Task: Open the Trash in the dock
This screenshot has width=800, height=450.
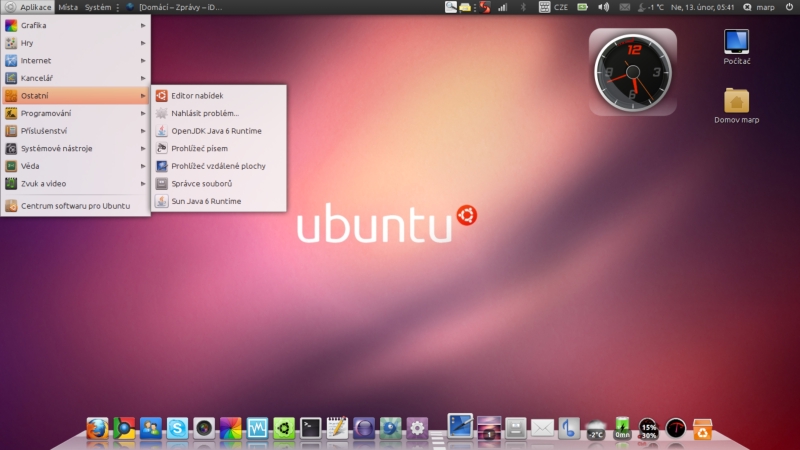Action: pyautogui.click(x=703, y=429)
